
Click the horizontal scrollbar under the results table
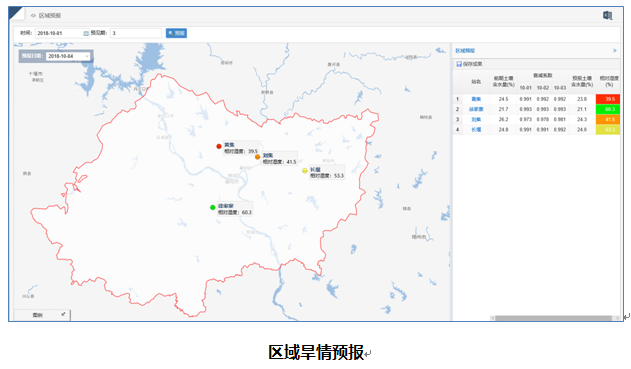pos(553,318)
